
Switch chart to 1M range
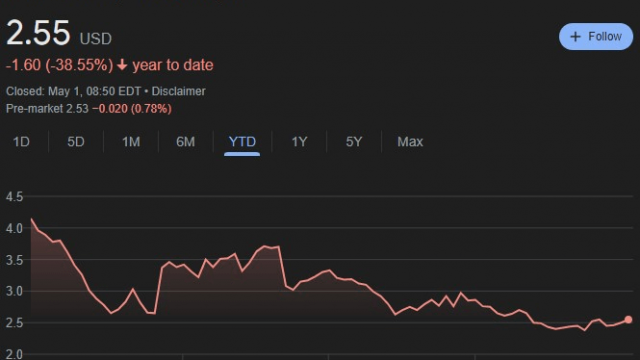click(131, 142)
